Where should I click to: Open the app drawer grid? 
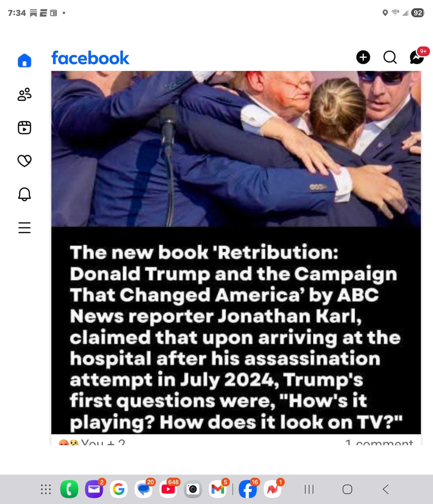[x=46, y=489]
